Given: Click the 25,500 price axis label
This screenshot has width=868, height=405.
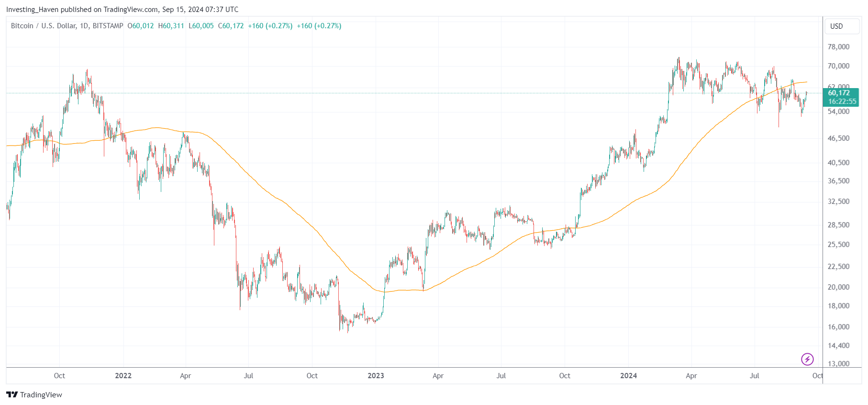Looking at the screenshot, I should (x=838, y=245).
